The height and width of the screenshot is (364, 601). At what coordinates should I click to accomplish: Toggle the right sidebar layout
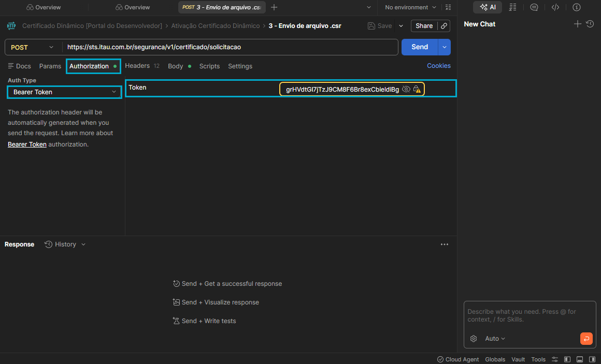(592, 359)
